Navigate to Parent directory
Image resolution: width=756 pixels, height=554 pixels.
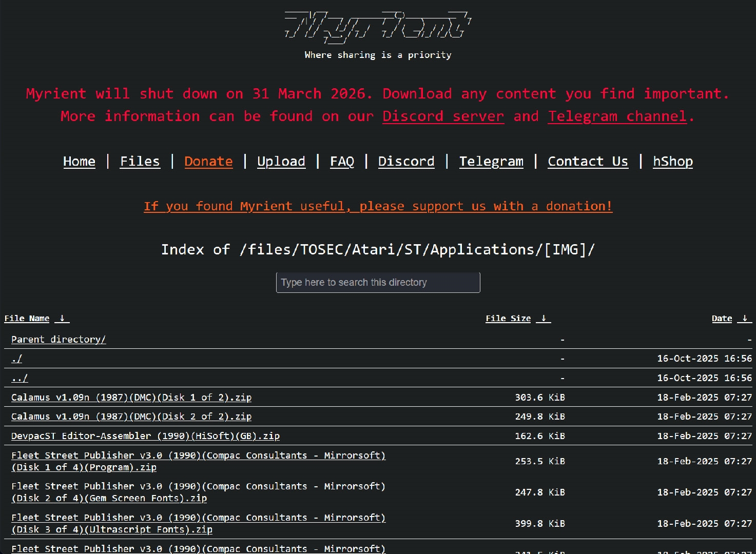(x=59, y=340)
